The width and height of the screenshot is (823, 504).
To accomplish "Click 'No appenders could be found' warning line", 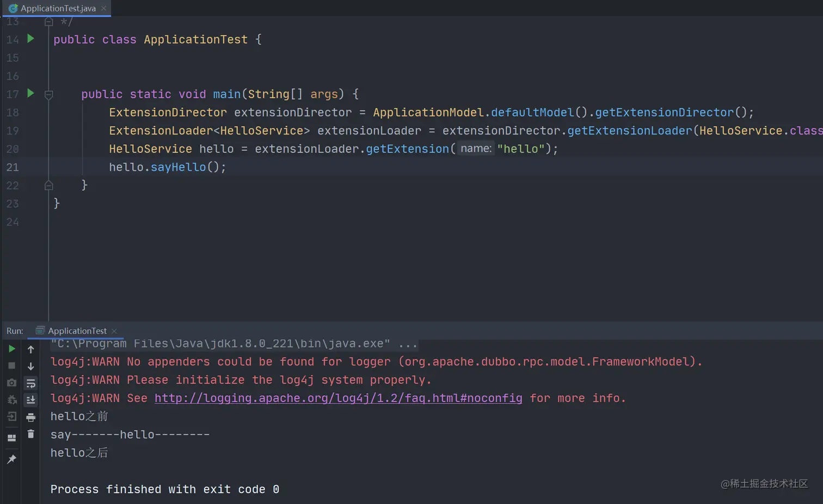I will (376, 361).
